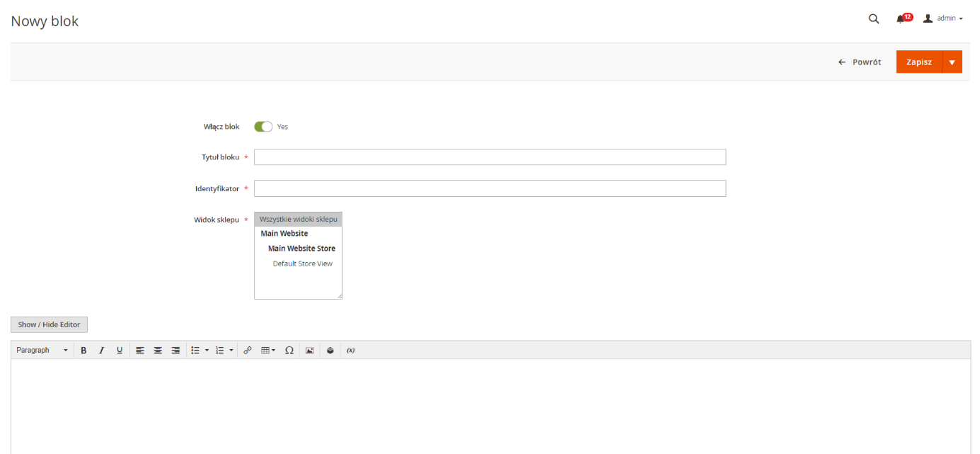Align editor text to the left
The image size is (980, 454).
click(140, 350)
